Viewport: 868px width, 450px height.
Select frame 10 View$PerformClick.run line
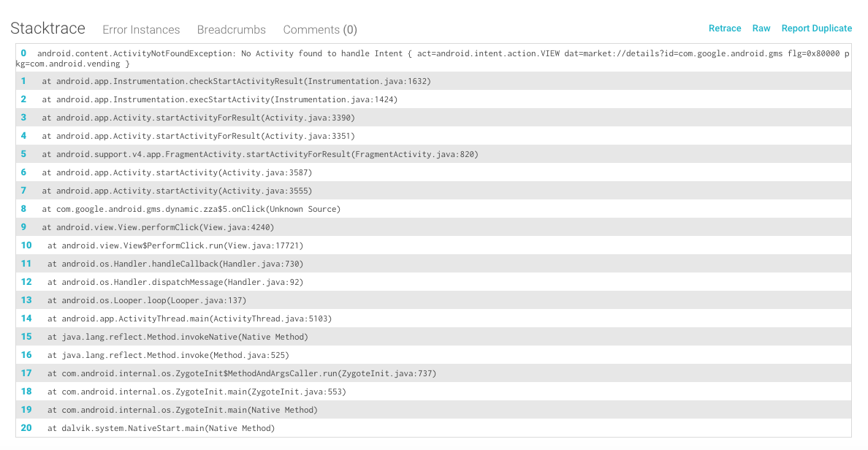[x=175, y=245]
